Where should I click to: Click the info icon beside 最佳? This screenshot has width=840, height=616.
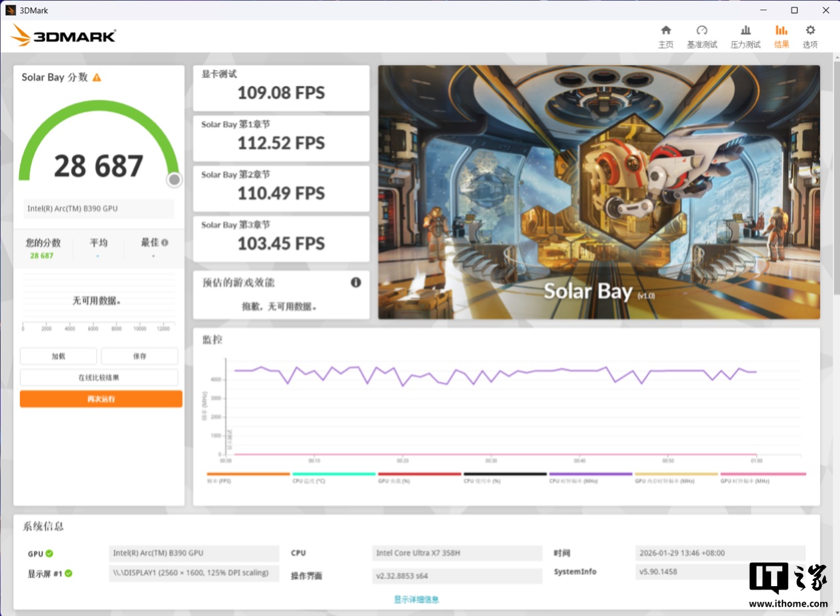(x=164, y=242)
